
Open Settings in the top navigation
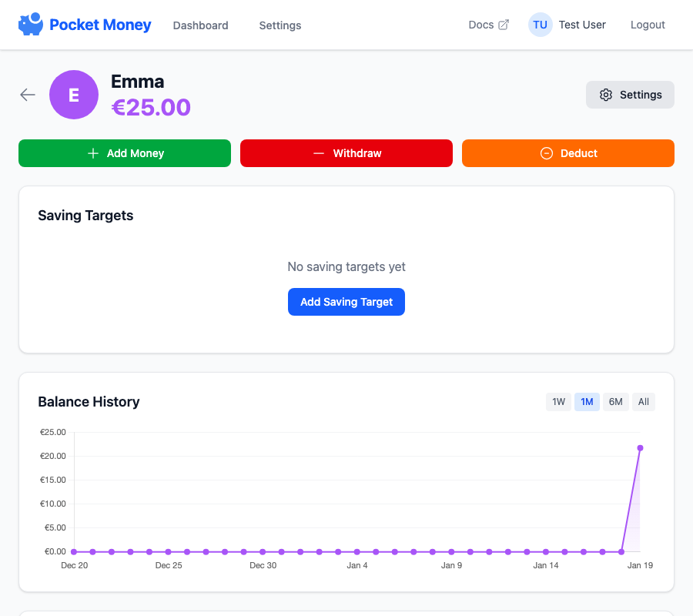pos(280,25)
